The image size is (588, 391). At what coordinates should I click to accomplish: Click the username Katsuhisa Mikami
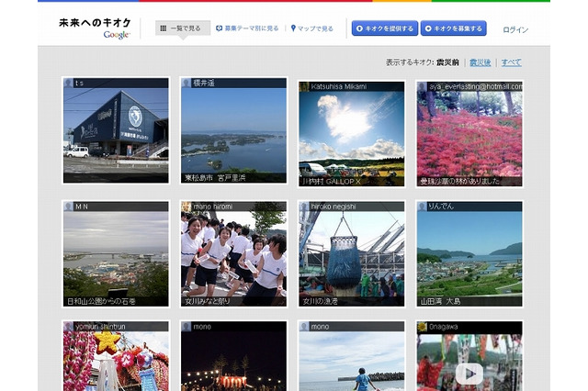pyautogui.click(x=339, y=87)
